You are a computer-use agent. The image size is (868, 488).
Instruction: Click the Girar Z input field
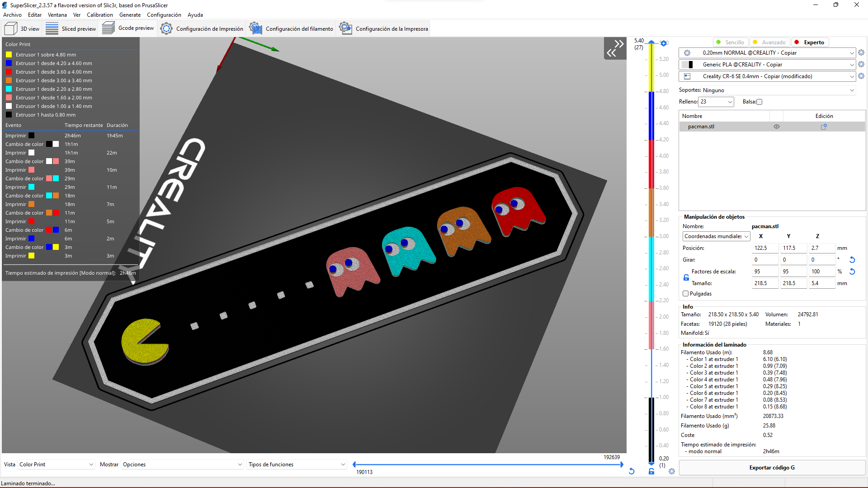point(821,260)
